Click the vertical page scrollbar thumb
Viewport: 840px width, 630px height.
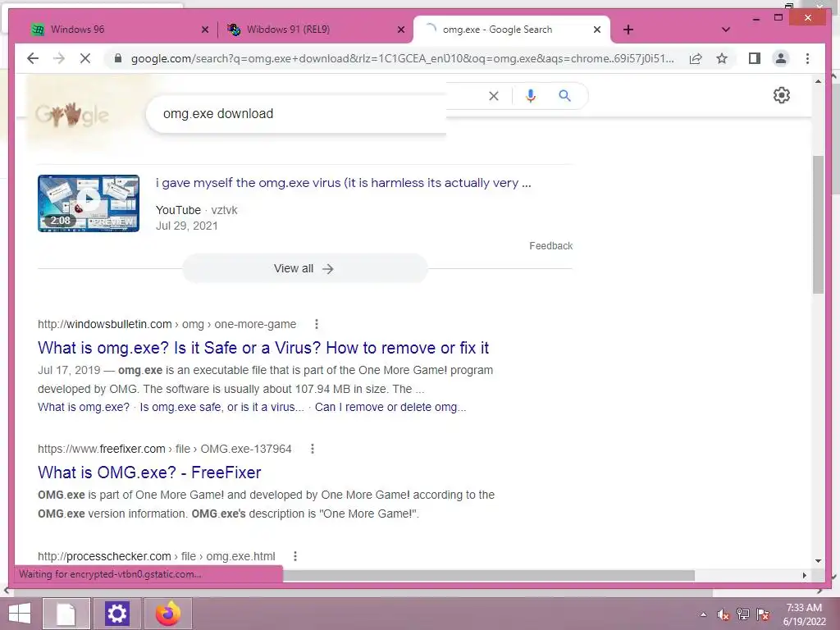pyautogui.click(x=818, y=225)
